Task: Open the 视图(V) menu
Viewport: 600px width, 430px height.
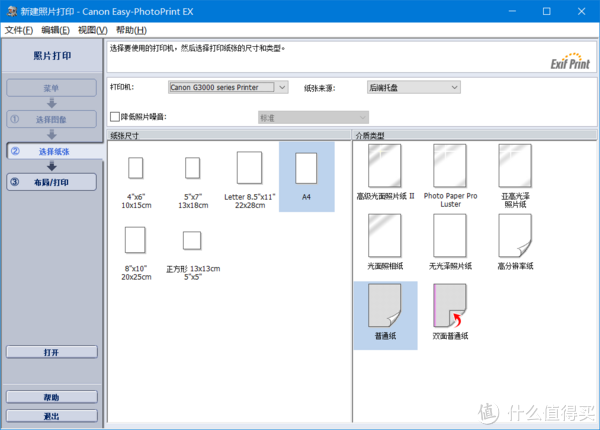Action: coord(93,30)
